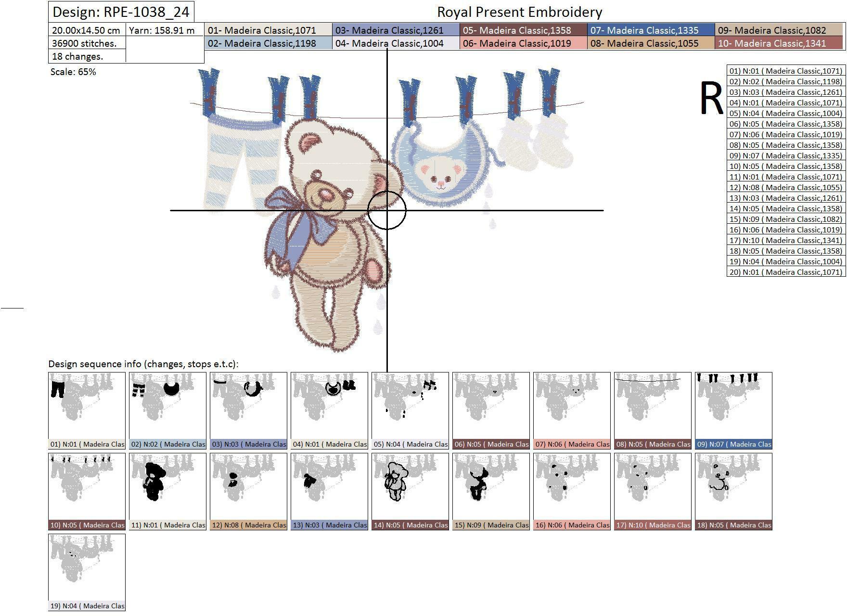Click color swatch 09- Madeira Classic,1082
Screen dimensions: 847x616
pos(779,30)
